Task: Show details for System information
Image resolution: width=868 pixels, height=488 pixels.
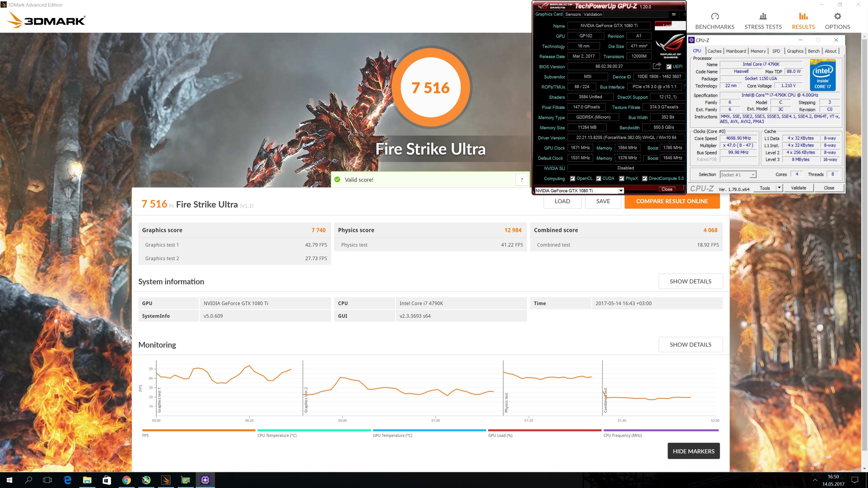Action: [x=691, y=281]
